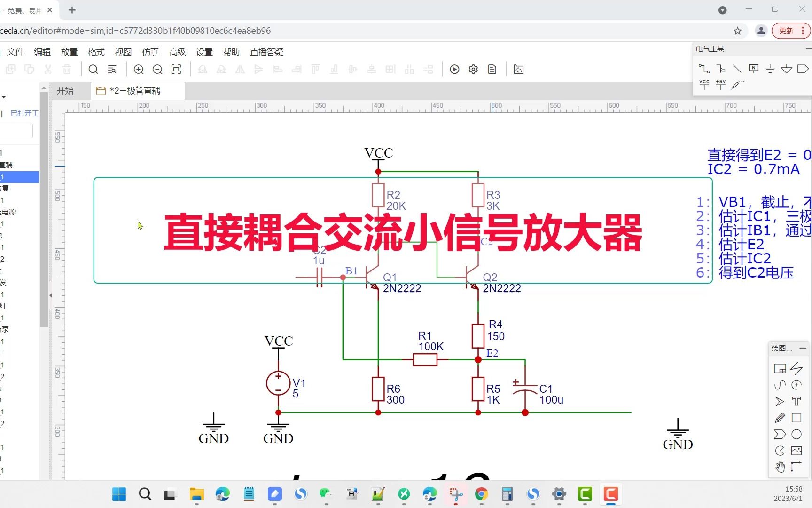812x508 pixels.
Task: Select the rectangle tool in the drawing panel
Action: click(796, 416)
